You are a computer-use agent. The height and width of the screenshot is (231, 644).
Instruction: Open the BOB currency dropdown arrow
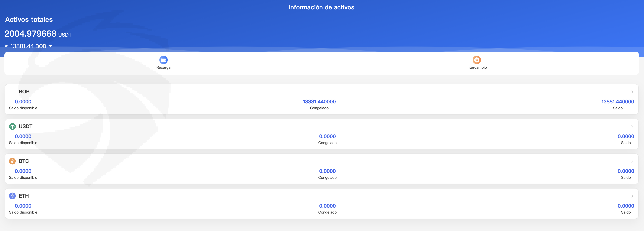pyautogui.click(x=51, y=46)
